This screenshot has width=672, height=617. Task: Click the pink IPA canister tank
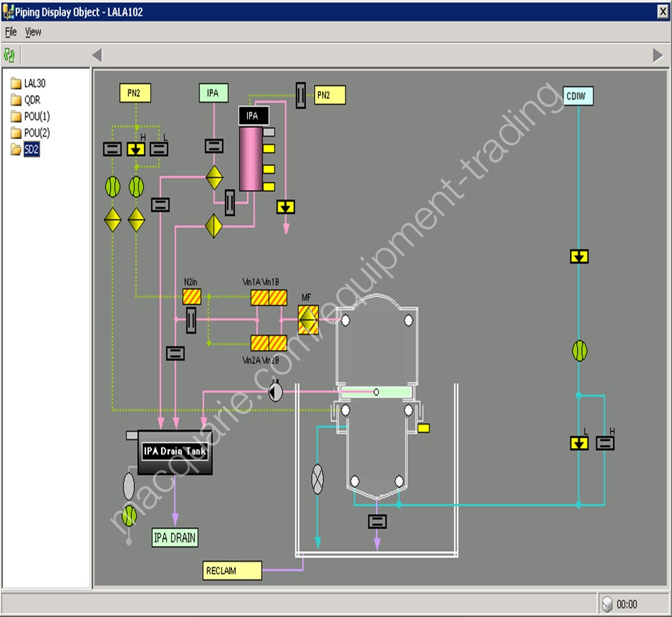[x=250, y=158]
